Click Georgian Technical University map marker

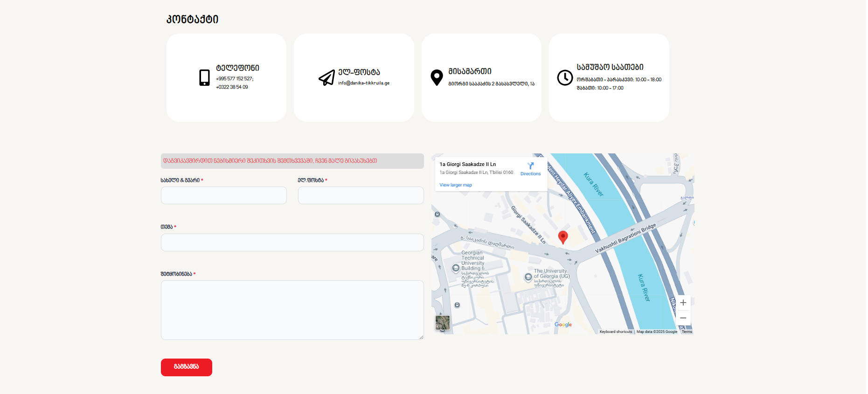pyautogui.click(x=456, y=268)
